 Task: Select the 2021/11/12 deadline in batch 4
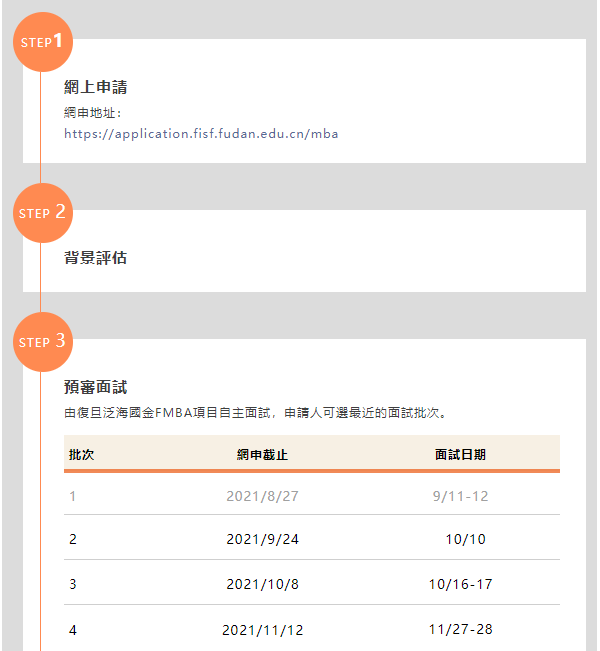tap(262, 630)
